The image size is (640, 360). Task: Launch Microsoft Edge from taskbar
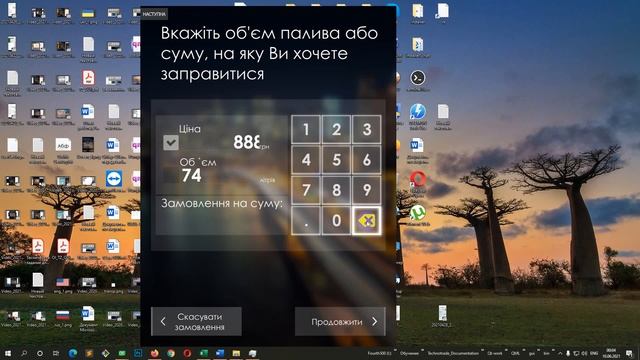(73, 353)
